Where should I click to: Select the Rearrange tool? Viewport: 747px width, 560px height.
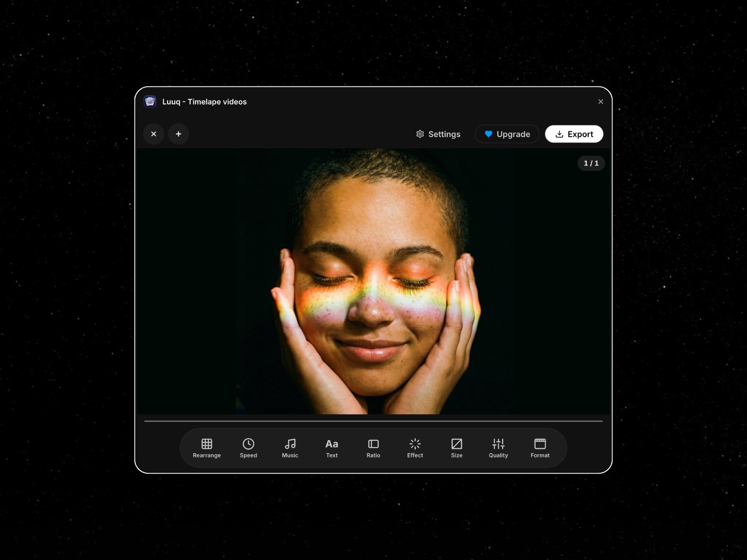tap(206, 448)
